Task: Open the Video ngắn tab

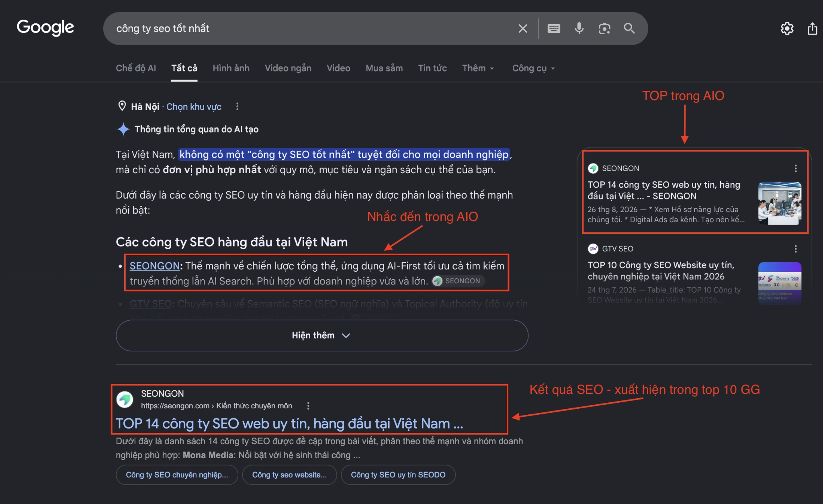Action: tap(288, 68)
